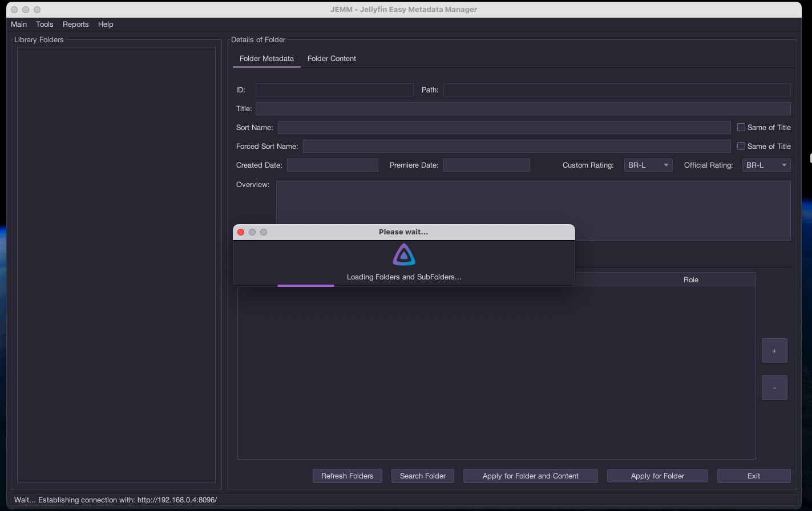Open the Help menu

click(106, 24)
